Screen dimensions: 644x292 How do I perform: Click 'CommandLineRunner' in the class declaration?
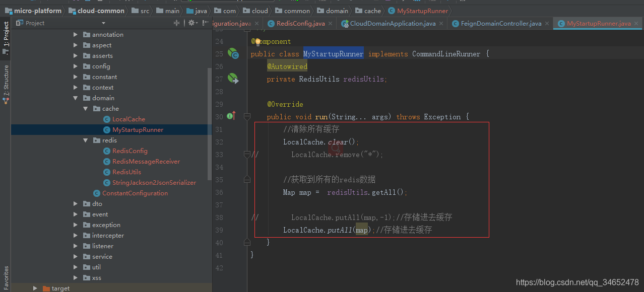446,54
